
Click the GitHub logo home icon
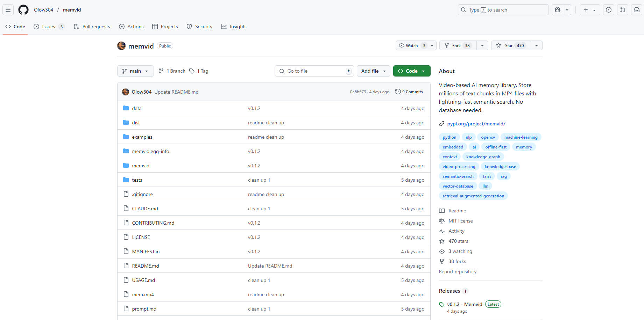point(23,10)
